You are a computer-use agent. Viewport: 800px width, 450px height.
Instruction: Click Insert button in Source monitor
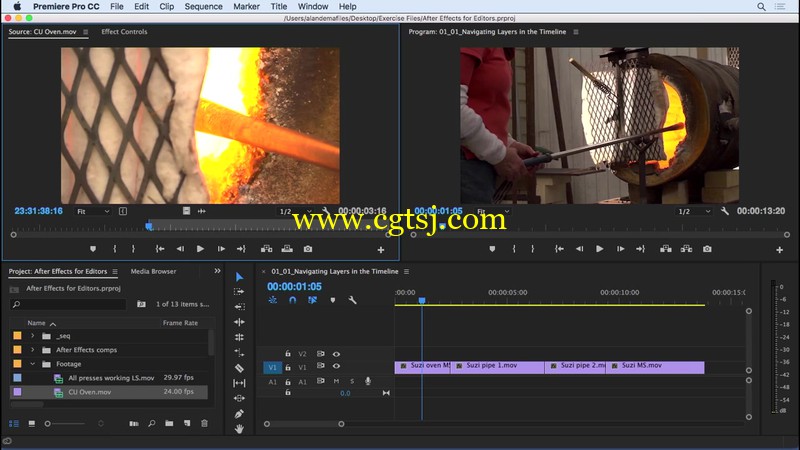pyautogui.click(x=266, y=249)
